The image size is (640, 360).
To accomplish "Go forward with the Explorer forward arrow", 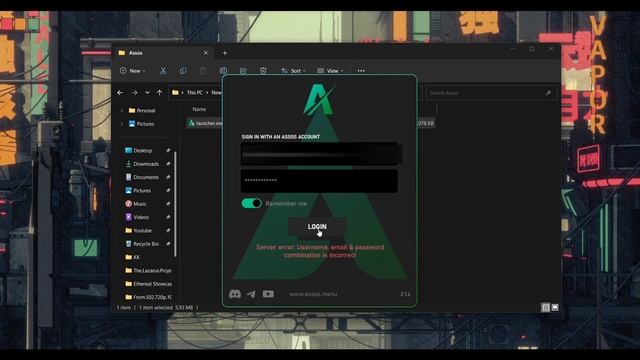I will 134,93.
